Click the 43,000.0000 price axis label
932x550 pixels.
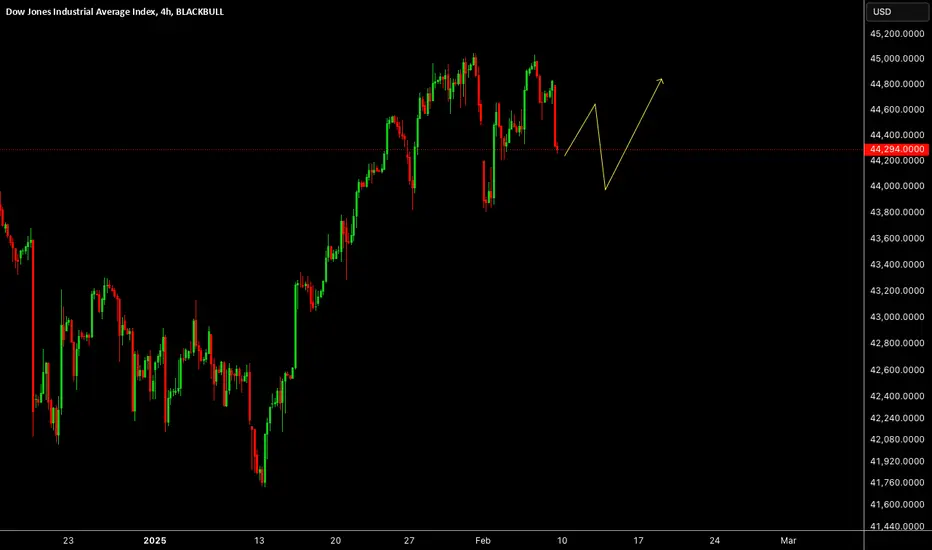coord(897,317)
